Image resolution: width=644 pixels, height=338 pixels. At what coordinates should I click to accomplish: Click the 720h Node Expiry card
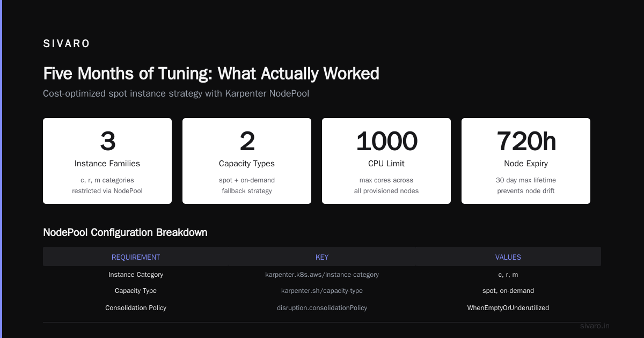tap(526, 161)
